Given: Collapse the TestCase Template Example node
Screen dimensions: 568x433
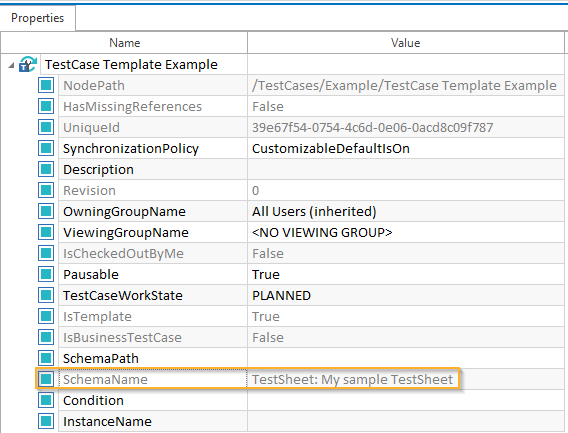Looking at the screenshot, I should pos(11,66).
